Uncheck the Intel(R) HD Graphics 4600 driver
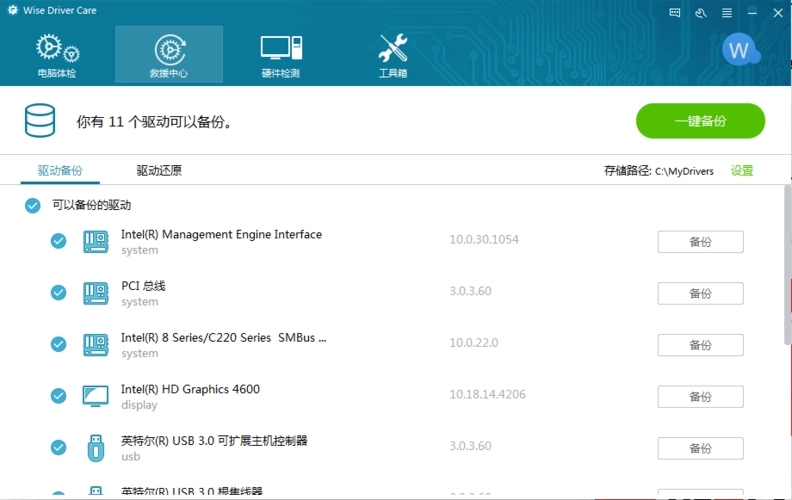This screenshot has height=500, width=792. click(59, 395)
